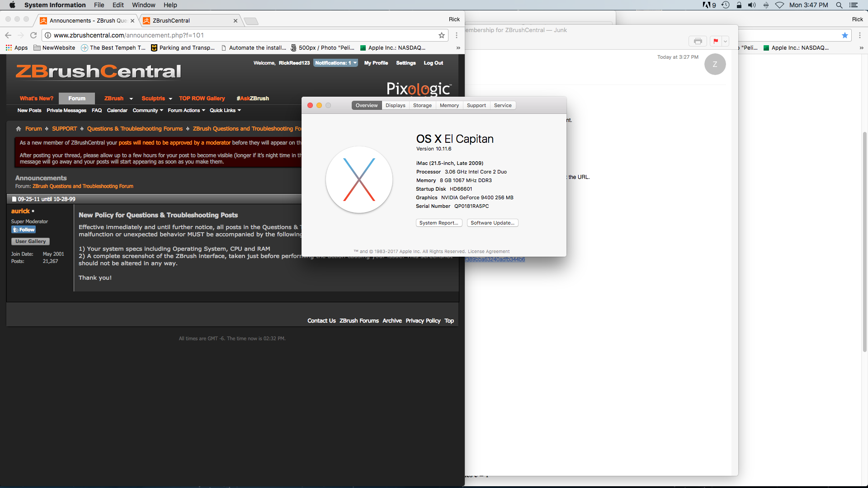This screenshot has height=488, width=868.
Task: Close the ZBrushCentral tab
Action: (x=236, y=21)
